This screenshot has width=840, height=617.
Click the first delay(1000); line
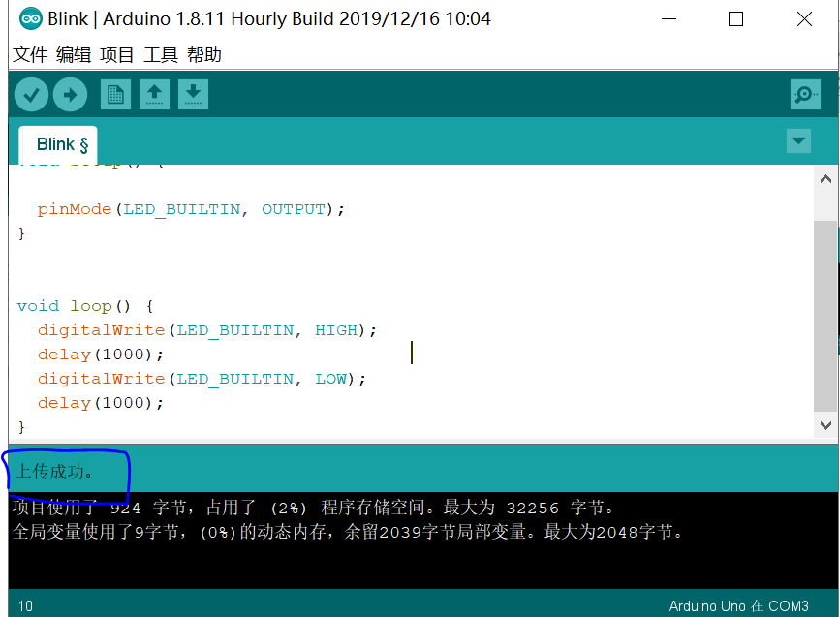point(100,355)
